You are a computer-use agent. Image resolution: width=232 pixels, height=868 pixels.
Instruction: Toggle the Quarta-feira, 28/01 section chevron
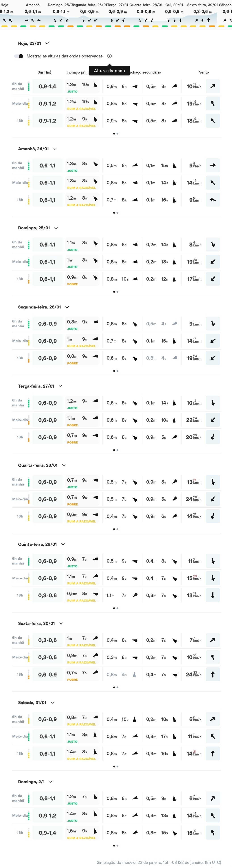64,465
